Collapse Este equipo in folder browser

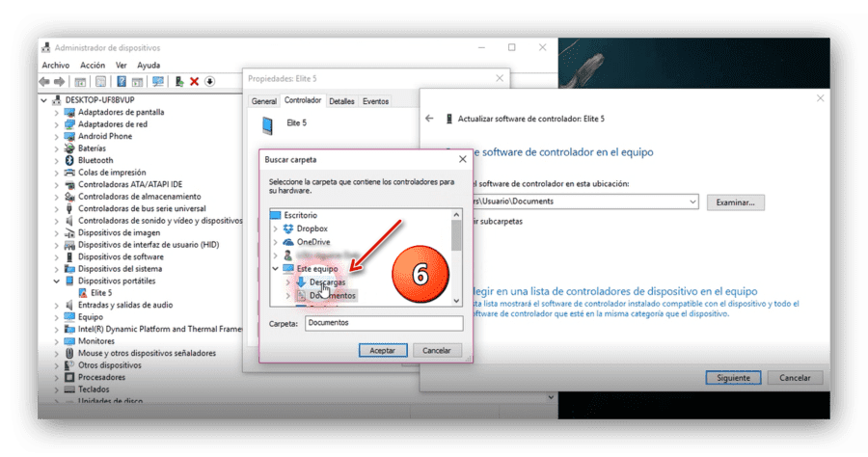[x=275, y=268]
